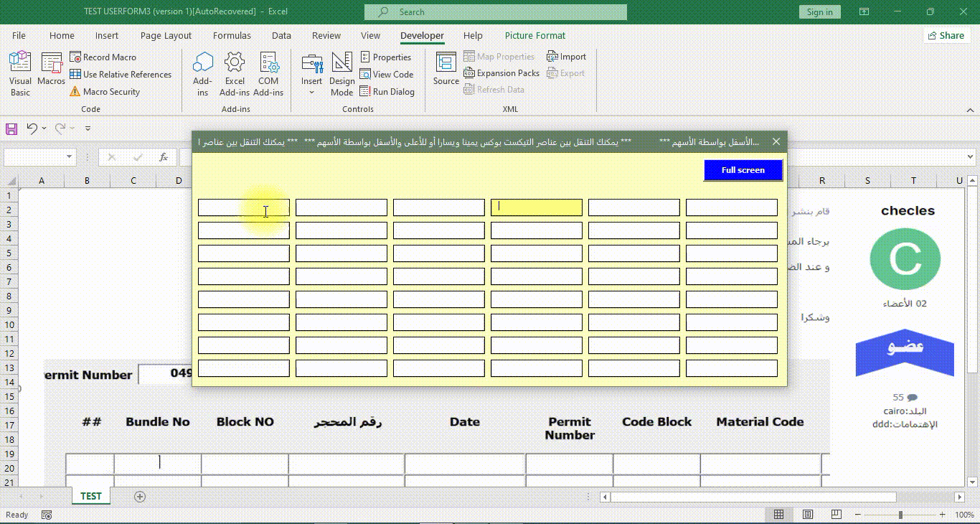
Task: Adjust the zoom slider handle
Action: (x=901, y=515)
